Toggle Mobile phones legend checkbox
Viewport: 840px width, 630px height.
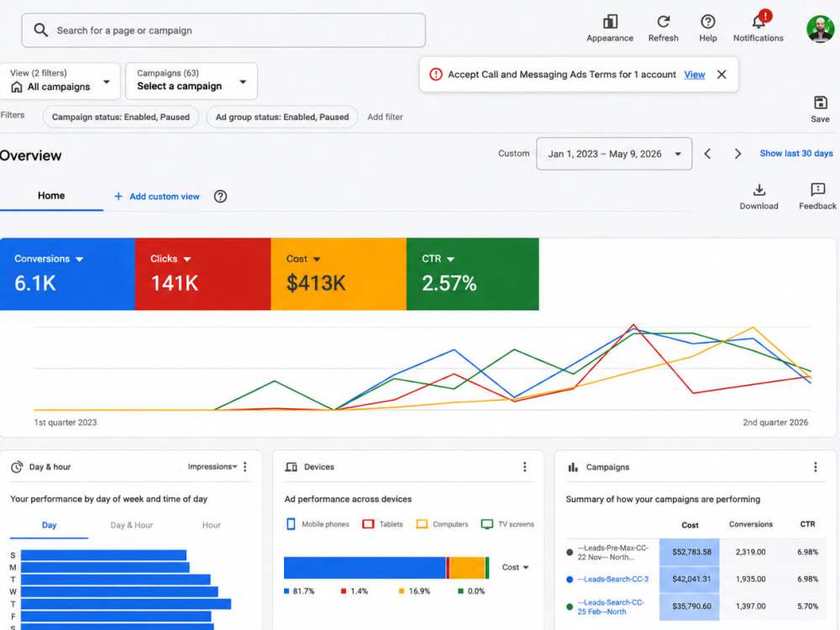[x=291, y=524]
